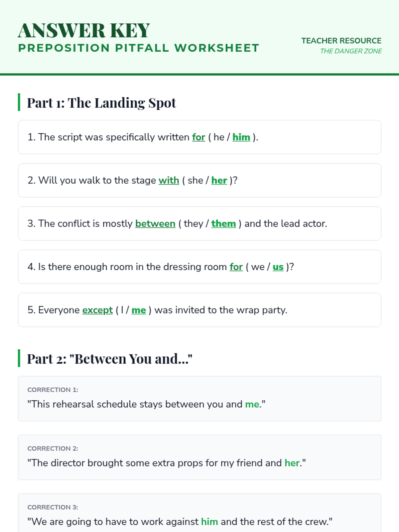Click the "ANSWER KEY" main title
The width and height of the screenshot is (399, 532).
(84, 31)
